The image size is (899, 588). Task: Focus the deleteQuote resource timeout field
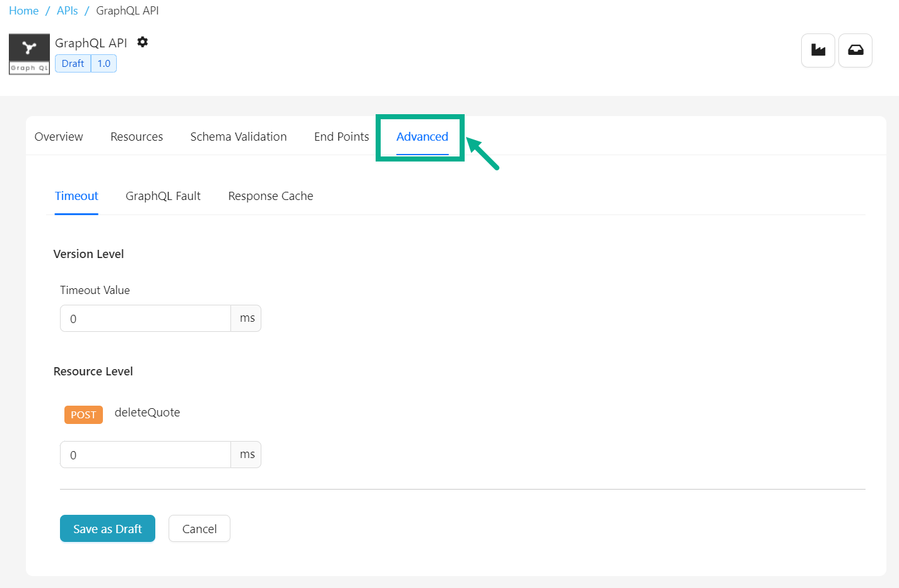coord(146,455)
